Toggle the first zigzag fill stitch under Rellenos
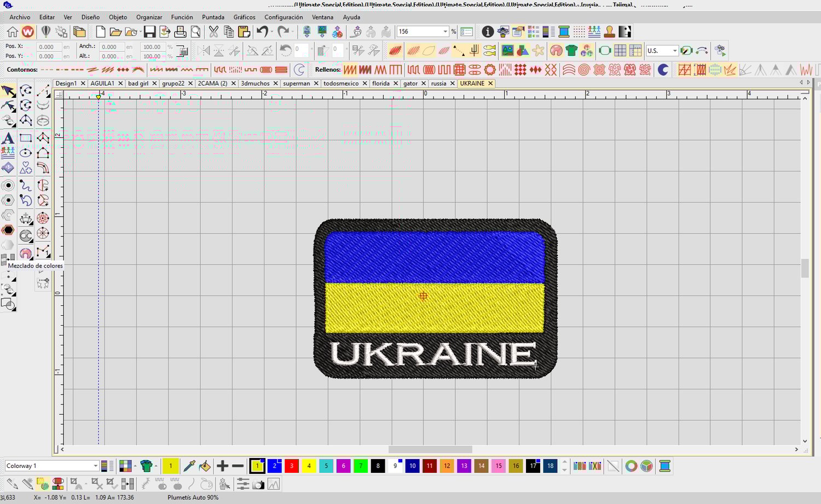Screen dimensions: 821x504 tap(350, 69)
